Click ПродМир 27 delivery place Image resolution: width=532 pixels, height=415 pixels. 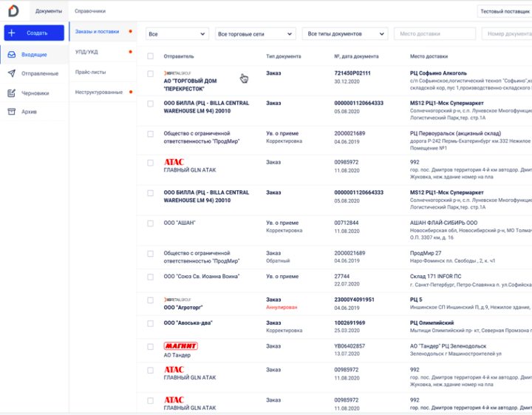click(x=426, y=253)
